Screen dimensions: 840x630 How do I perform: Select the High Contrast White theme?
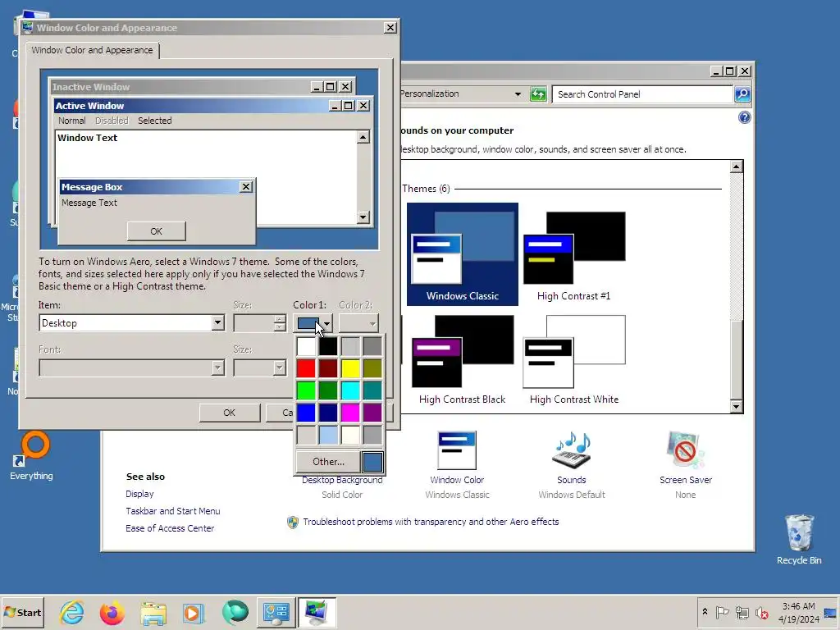click(x=573, y=359)
